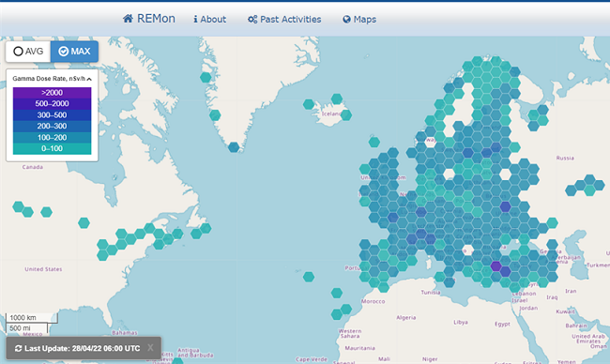Click the Libya map label

point(461,323)
